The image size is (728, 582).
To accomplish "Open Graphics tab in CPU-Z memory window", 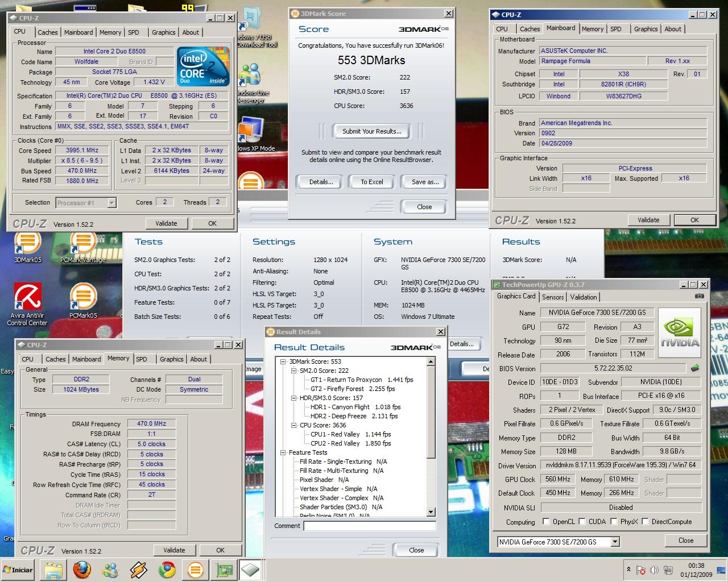I will click(x=171, y=359).
